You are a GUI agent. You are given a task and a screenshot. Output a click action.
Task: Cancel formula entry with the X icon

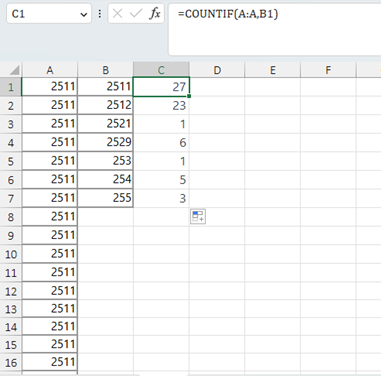117,14
